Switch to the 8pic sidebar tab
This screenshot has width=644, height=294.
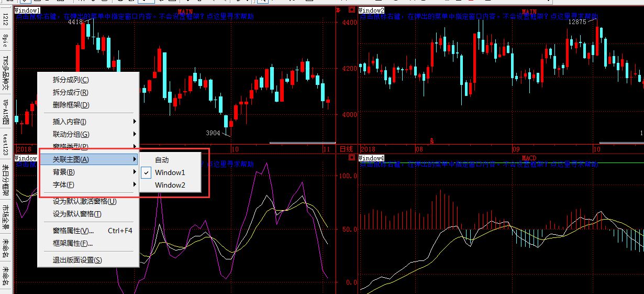[5, 41]
